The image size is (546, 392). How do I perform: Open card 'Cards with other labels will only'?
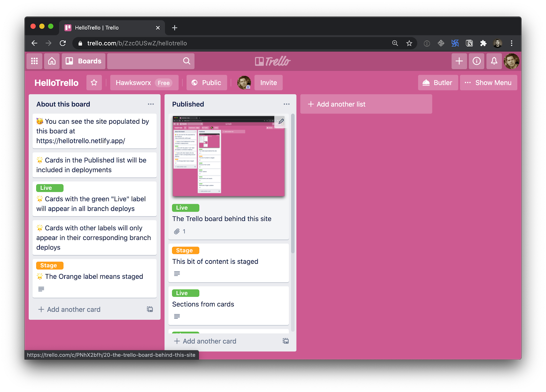coord(95,238)
